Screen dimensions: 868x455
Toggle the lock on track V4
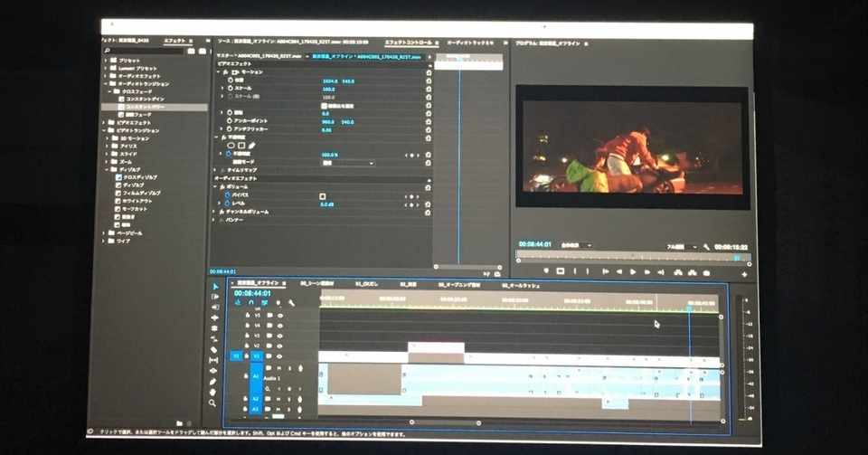[x=247, y=326]
